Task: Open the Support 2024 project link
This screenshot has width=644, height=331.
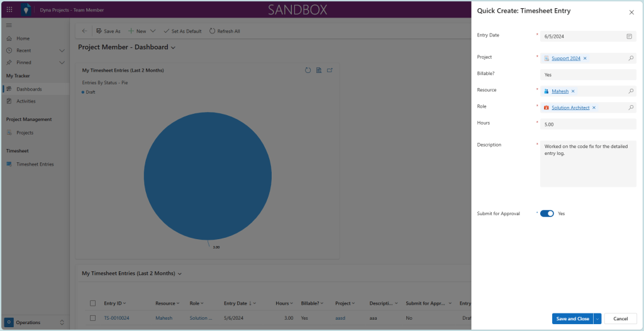Action: tap(565, 59)
